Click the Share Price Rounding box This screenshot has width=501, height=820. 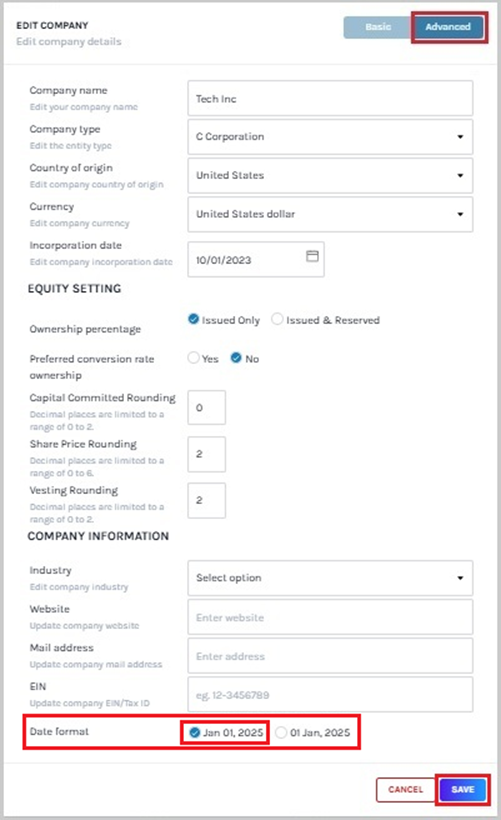coord(207,453)
